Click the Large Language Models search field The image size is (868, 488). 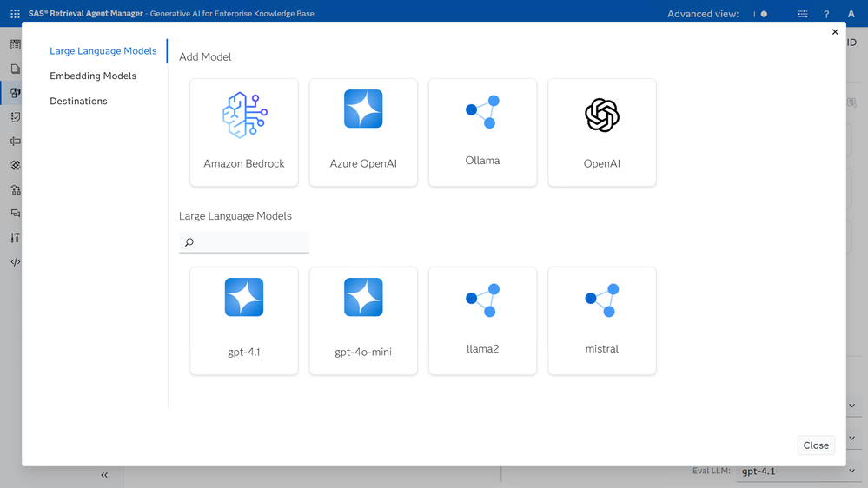tap(244, 242)
